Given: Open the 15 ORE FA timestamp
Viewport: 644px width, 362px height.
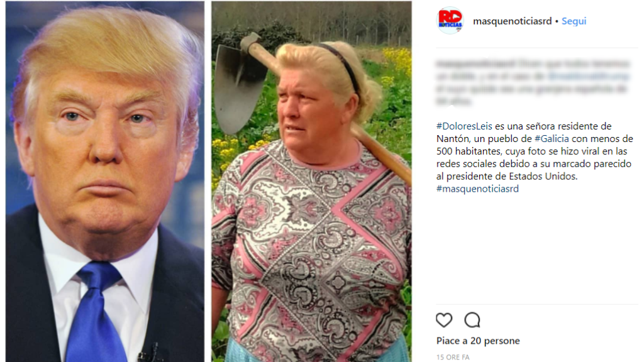Looking at the screenshot, I should [453, 357].
